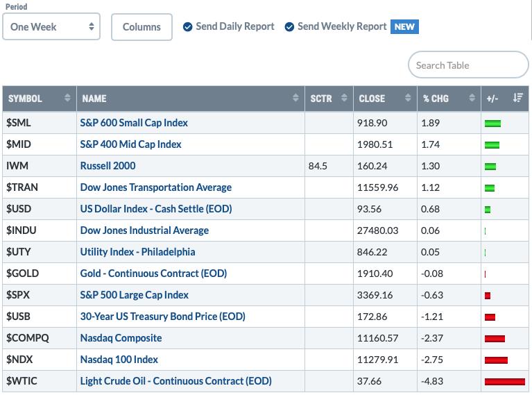
Task: Open the Nasdaq 100 Index link
Action: [x=119, y=360]
